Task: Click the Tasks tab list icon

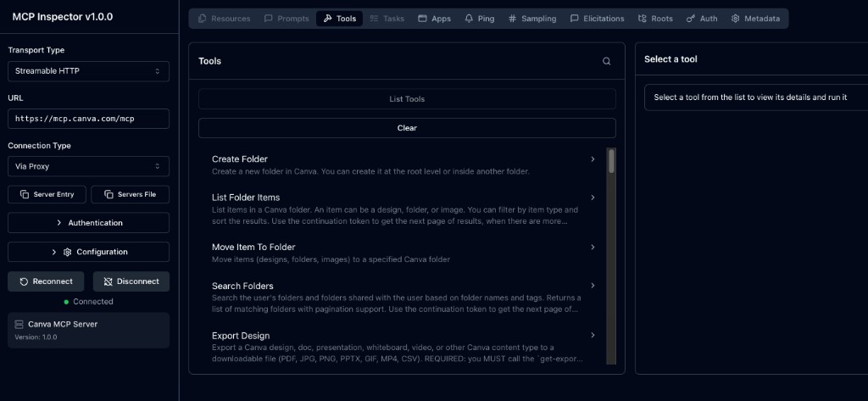Action: tap(374, 19)
